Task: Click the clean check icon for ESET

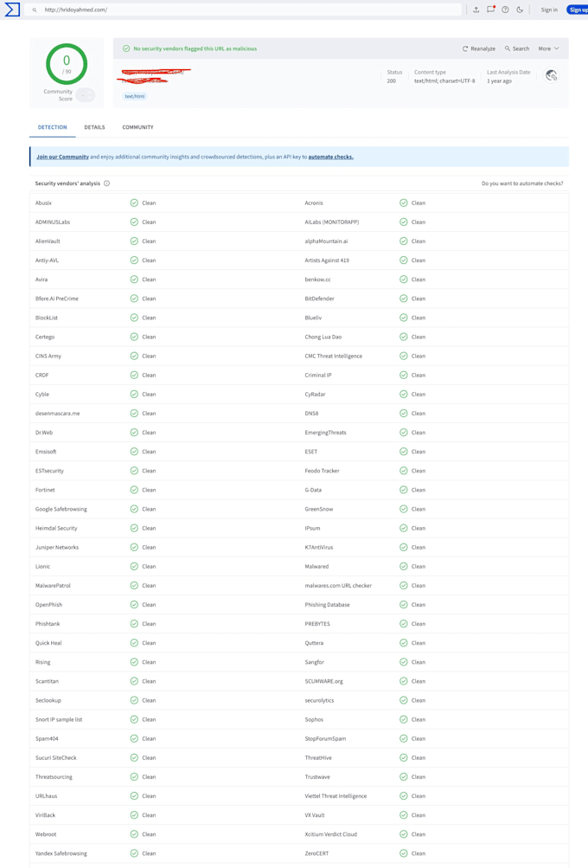Action: point(403,452)
